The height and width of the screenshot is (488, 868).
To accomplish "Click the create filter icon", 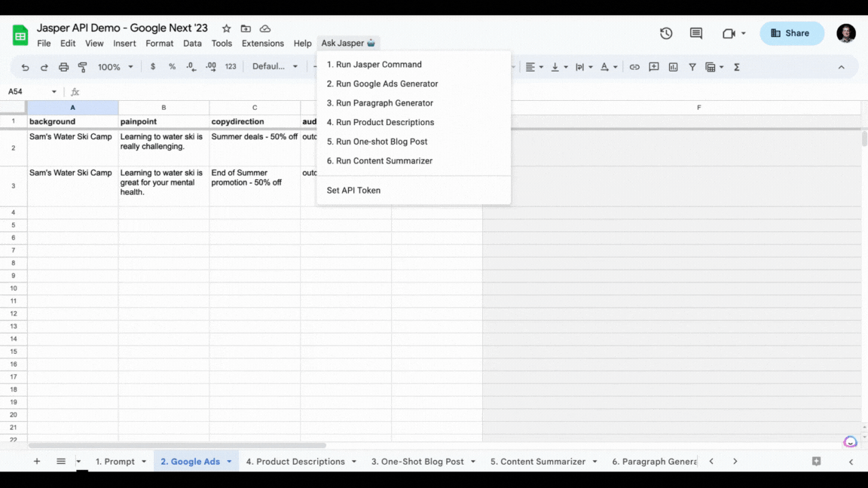I will 692,67.
